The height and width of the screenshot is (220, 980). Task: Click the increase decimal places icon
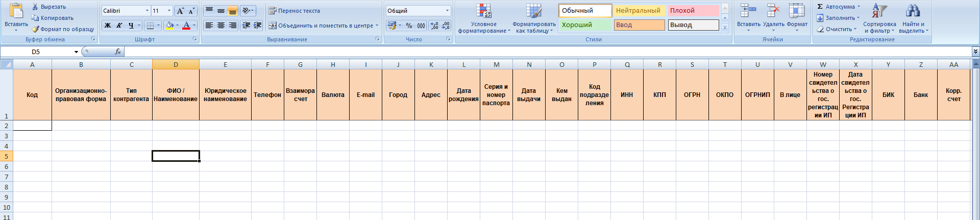(x=434, y=26)
